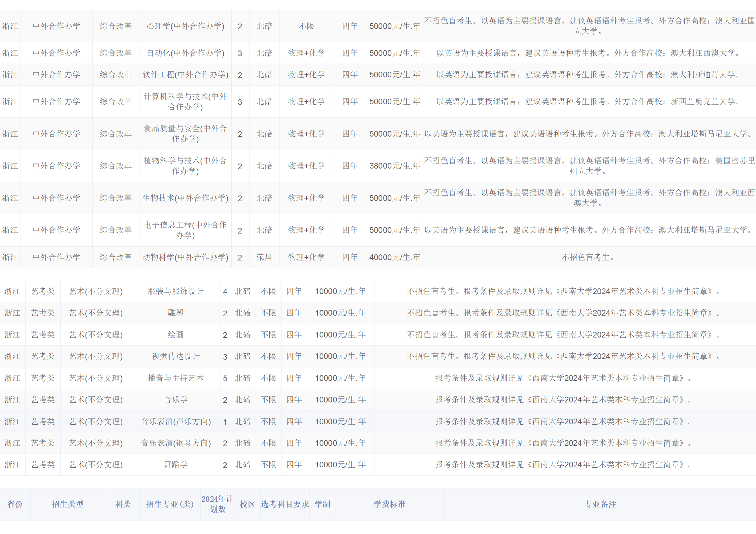The height and width of the screenshot is (534, 756).
Task: Click the 雕塑 major cell
Action: pyautogui.click(x=175, y=313)
